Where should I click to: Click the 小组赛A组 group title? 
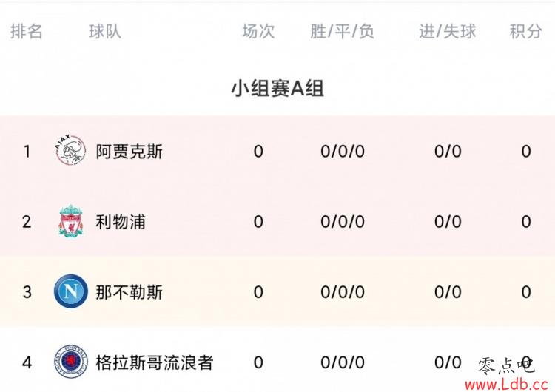click(x=277, y=88)
